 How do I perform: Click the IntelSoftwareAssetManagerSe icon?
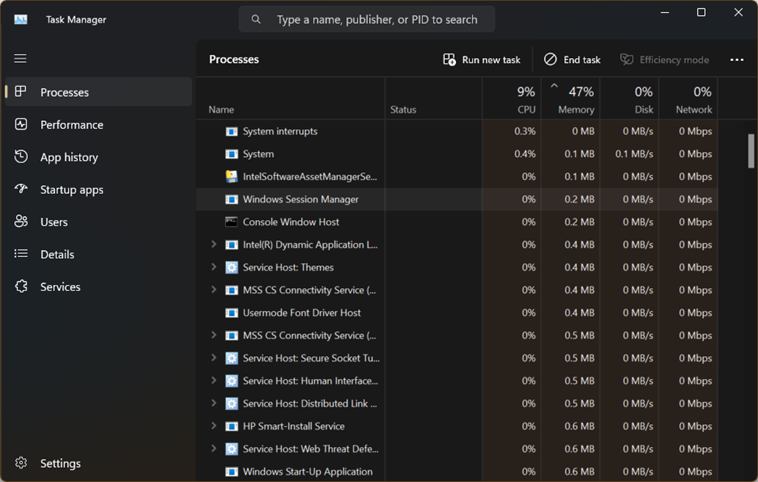tap(232, 176)
